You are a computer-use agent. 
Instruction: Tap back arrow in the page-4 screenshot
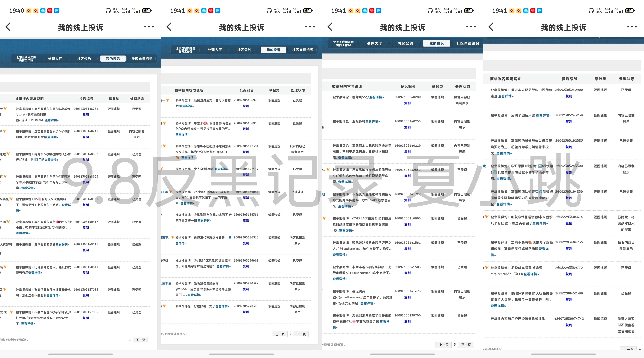point(491,27)
